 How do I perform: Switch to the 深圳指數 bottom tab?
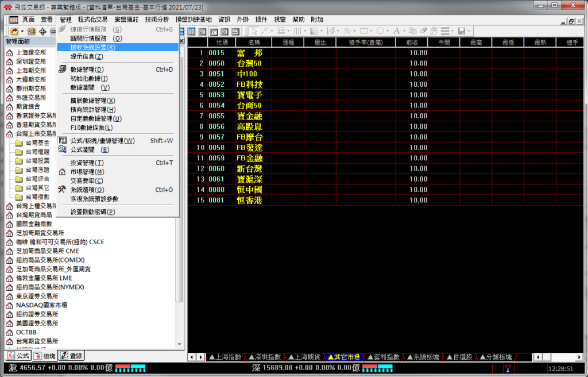point(265,357)
